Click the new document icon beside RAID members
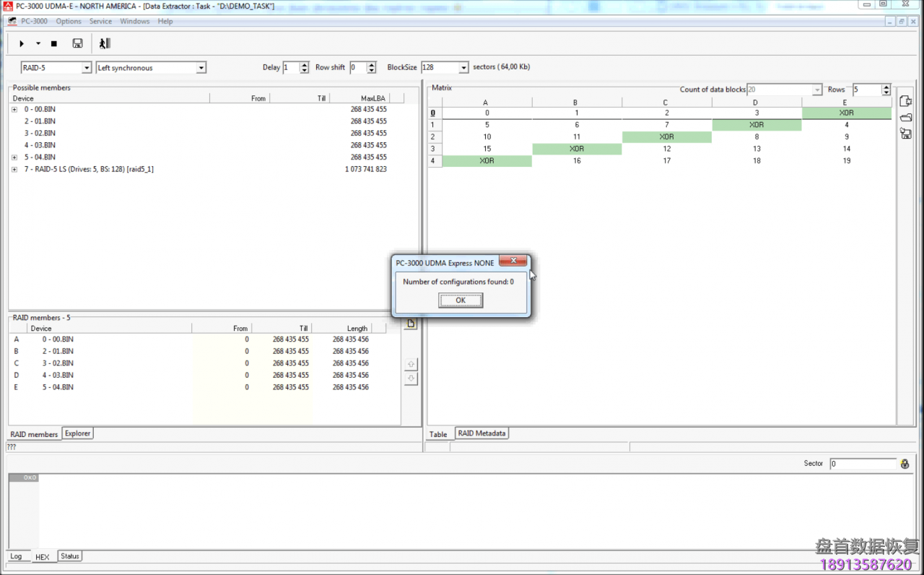This screenshot has height=575, width=924. pos(411,324)
